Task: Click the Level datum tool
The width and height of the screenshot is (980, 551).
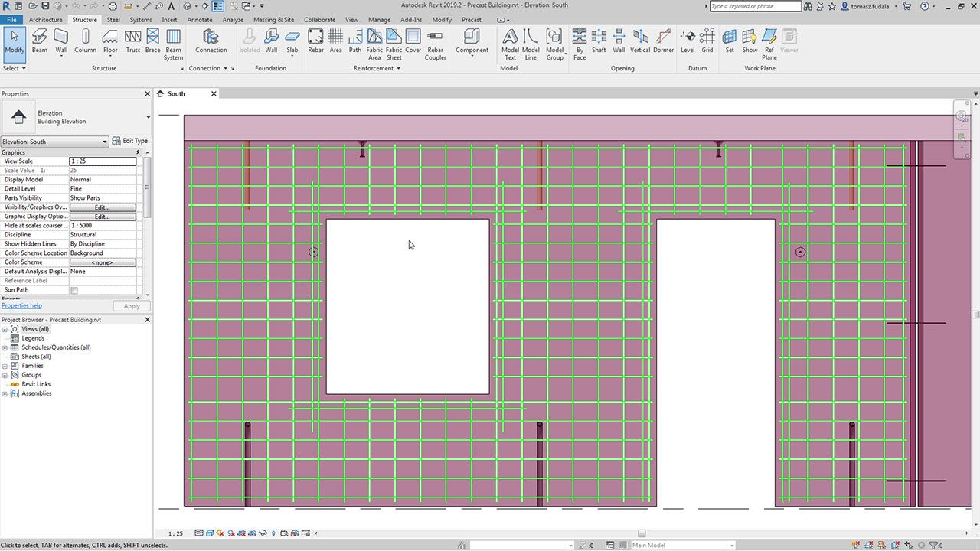Action: 688,41
